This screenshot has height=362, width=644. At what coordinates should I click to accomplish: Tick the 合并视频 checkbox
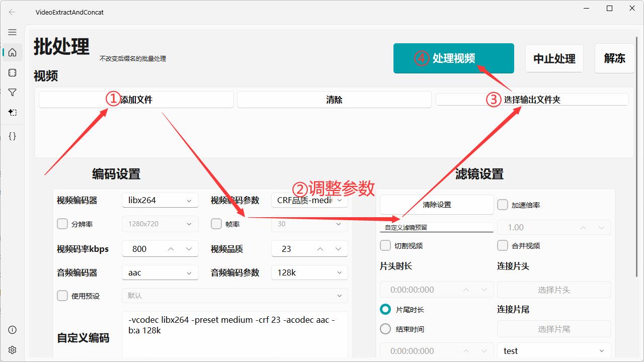tap(502, 245)
